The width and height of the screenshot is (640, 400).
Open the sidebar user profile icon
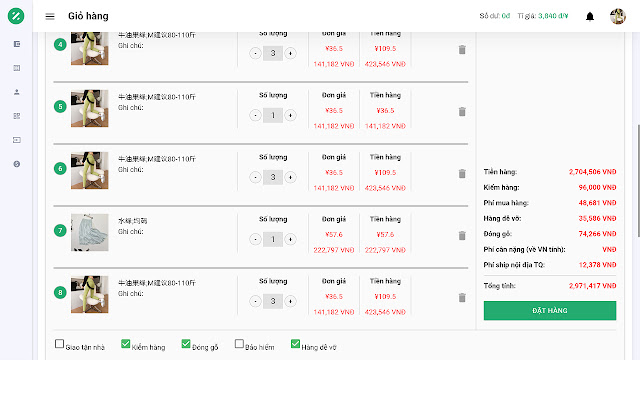click(x=17, y=92)
